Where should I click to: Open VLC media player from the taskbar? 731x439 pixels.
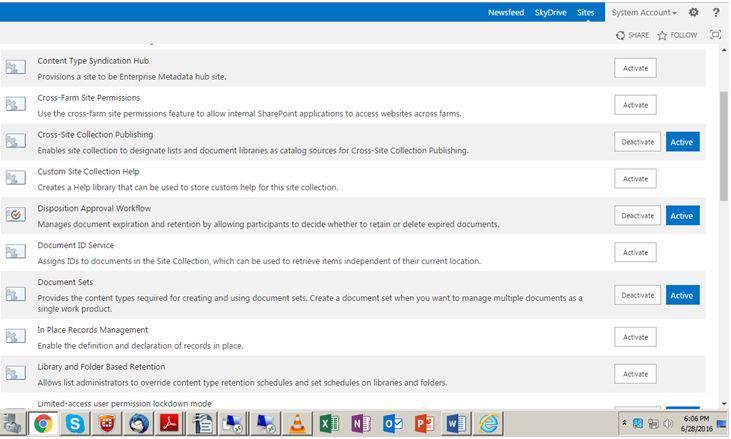point(297,424)
